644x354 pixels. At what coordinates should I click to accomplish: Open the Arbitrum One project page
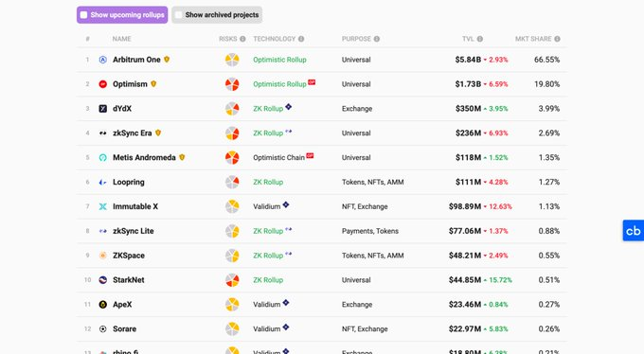(136, 60)
